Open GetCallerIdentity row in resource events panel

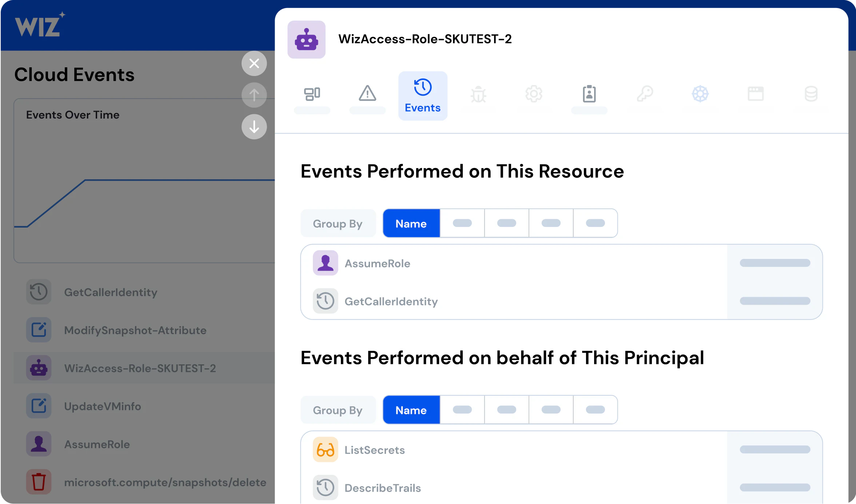point(561,301)
